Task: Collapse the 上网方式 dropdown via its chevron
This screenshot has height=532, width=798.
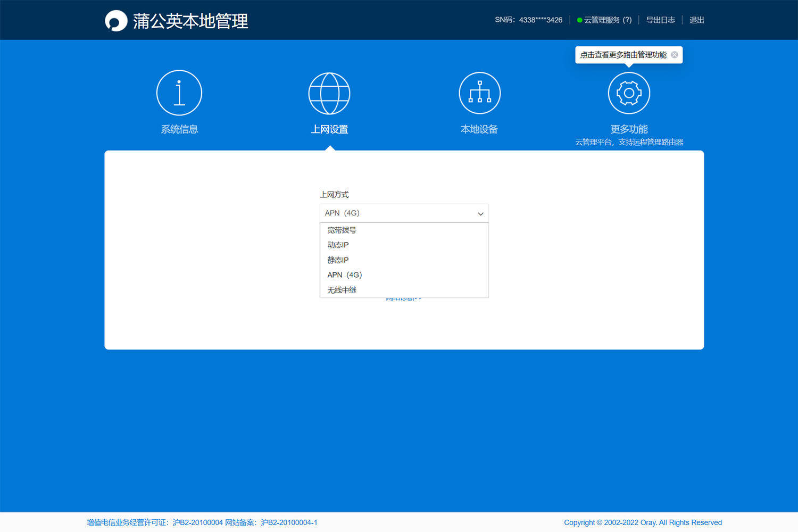Action: tap(480, 213)
